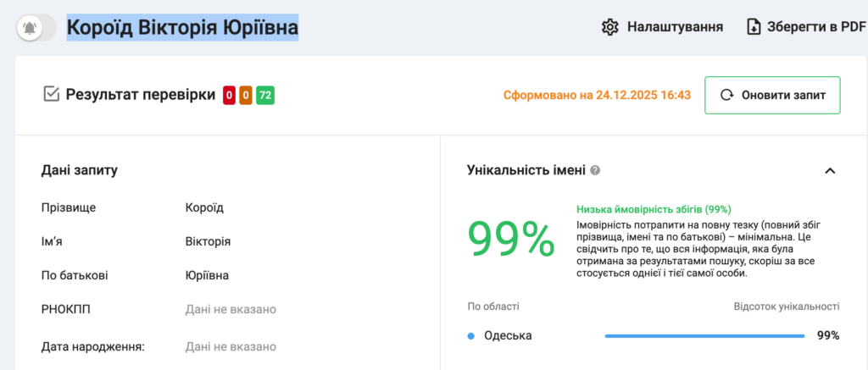868x370 pixels.
Task: Click the Прізвище value Короїд
Action: (x=204, y=207)
